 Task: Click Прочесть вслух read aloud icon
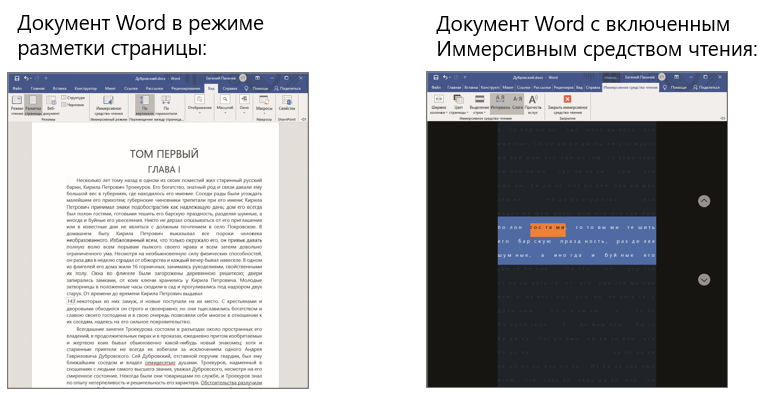(x=533, y=104)
